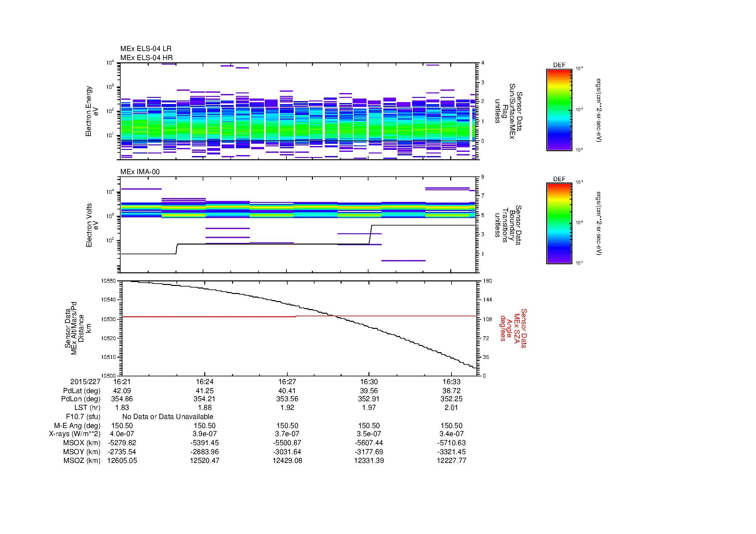
Task: Click SZA axis tick 108
Action: tap(487, 319)
